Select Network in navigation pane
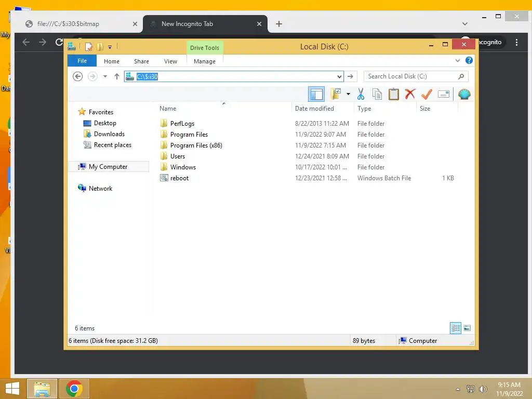Viewport: 532px width, 399px height. [x=100, y=188]
